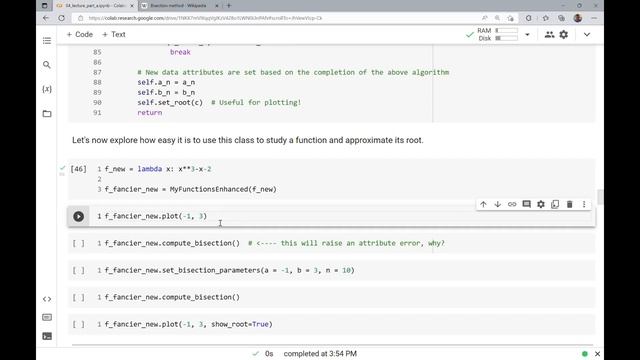Collapse the header with the chevron
Image resolution: width=640 pixels, height=360 pixels.
[x=587, y=35]
